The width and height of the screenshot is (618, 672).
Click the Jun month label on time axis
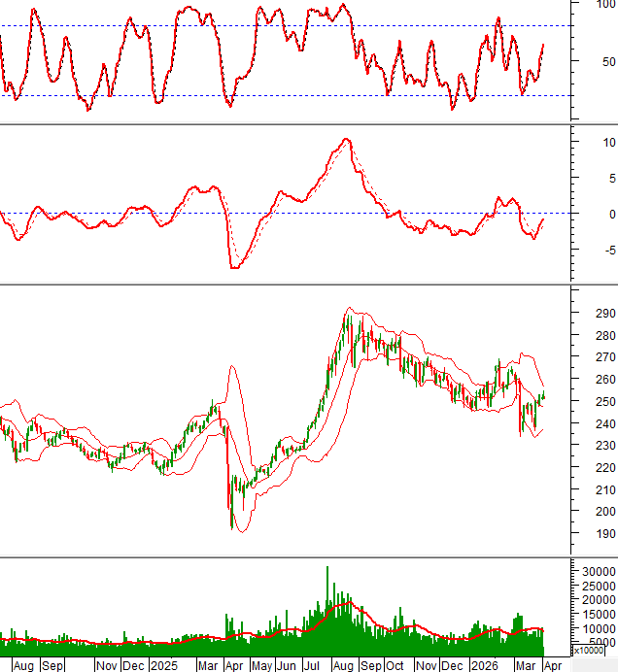click(286, 666)
